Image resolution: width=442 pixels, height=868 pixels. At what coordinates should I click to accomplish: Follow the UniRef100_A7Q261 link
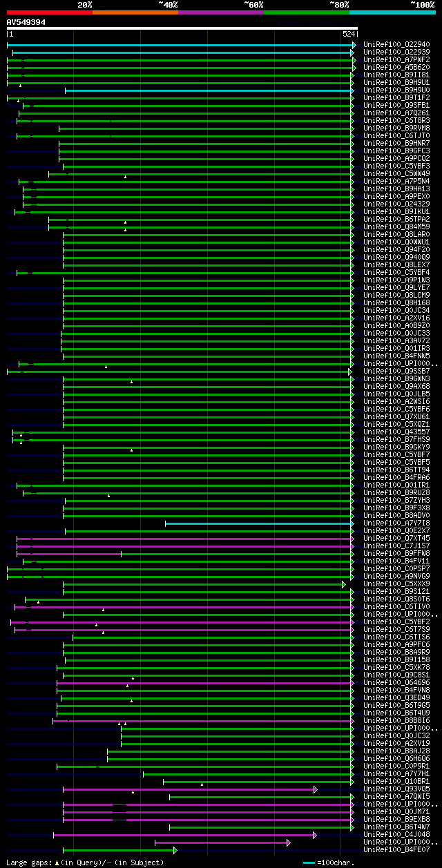point(396,113)
